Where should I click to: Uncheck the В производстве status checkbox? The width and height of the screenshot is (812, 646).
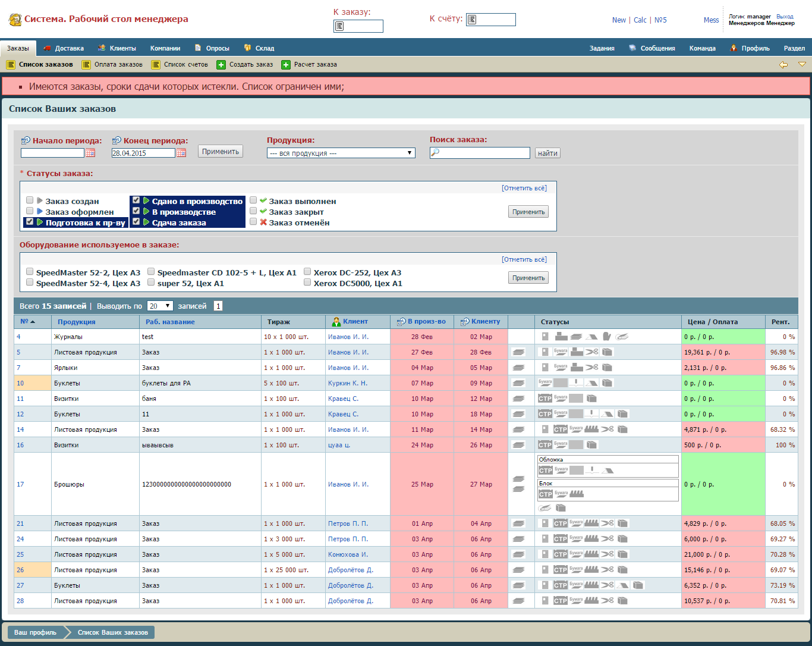[x=136, y=211]
